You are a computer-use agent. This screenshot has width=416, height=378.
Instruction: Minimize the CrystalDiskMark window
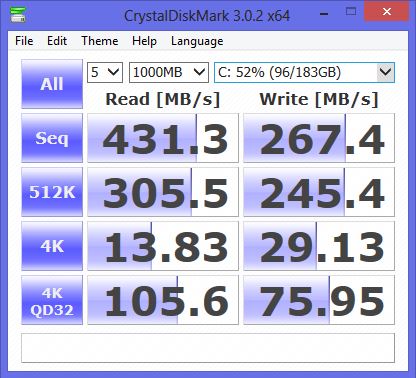(324, 13)
